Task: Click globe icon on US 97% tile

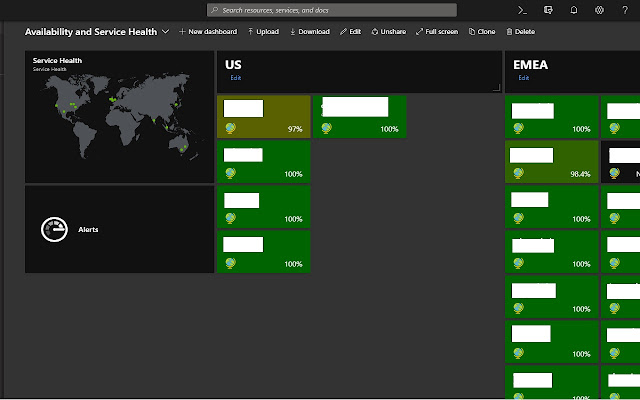Action: (230, 129)
